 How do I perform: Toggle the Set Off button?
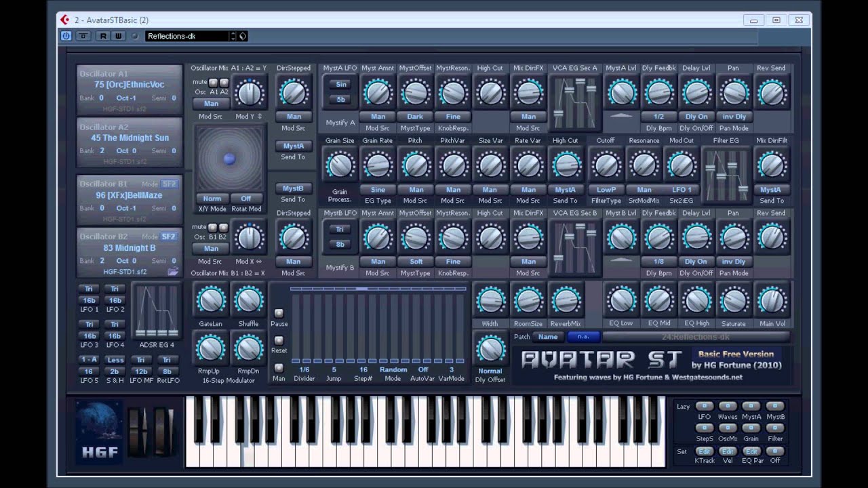[775, 451]
